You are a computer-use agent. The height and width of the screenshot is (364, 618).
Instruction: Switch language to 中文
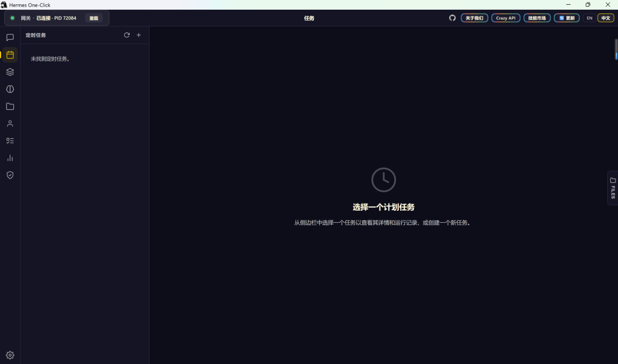(605, 18)
